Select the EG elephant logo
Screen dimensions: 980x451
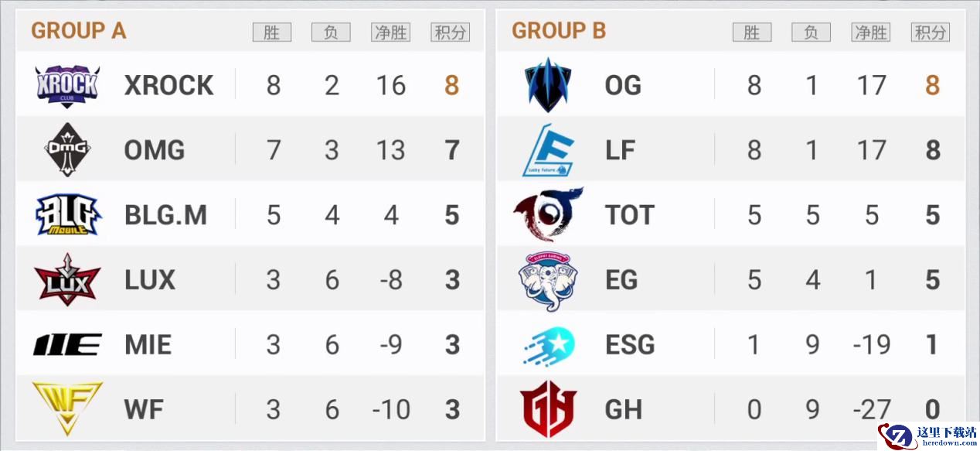(548, 281)
